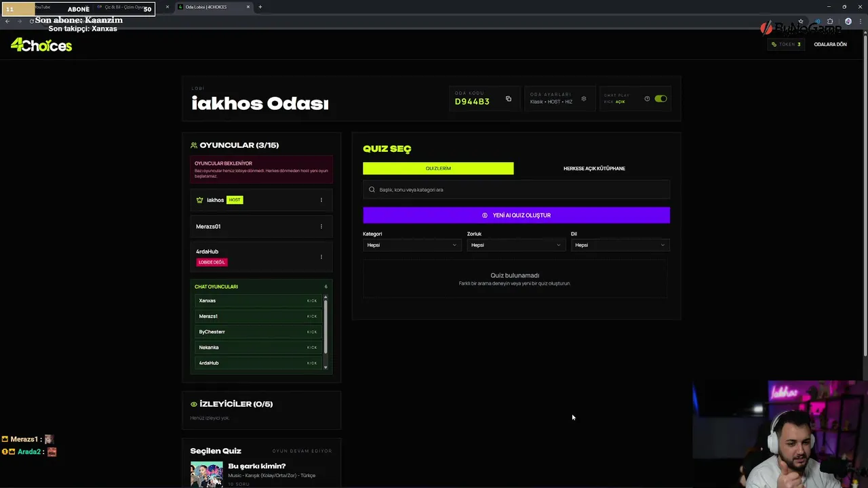
Task: Click the Token 3 counter
Action: coord(786,44)
